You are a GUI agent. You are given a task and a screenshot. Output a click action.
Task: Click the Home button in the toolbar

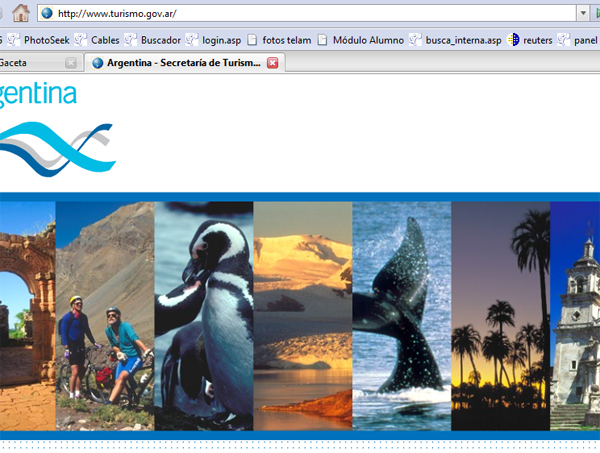tap(20, 13)
